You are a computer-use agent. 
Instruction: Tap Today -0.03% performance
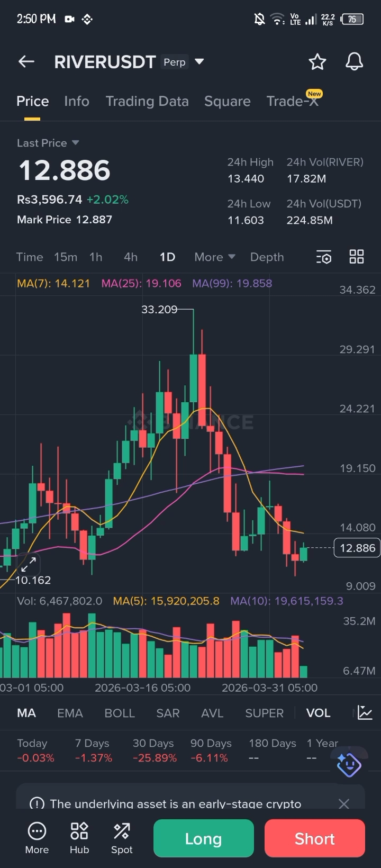[x=35, y=751]
